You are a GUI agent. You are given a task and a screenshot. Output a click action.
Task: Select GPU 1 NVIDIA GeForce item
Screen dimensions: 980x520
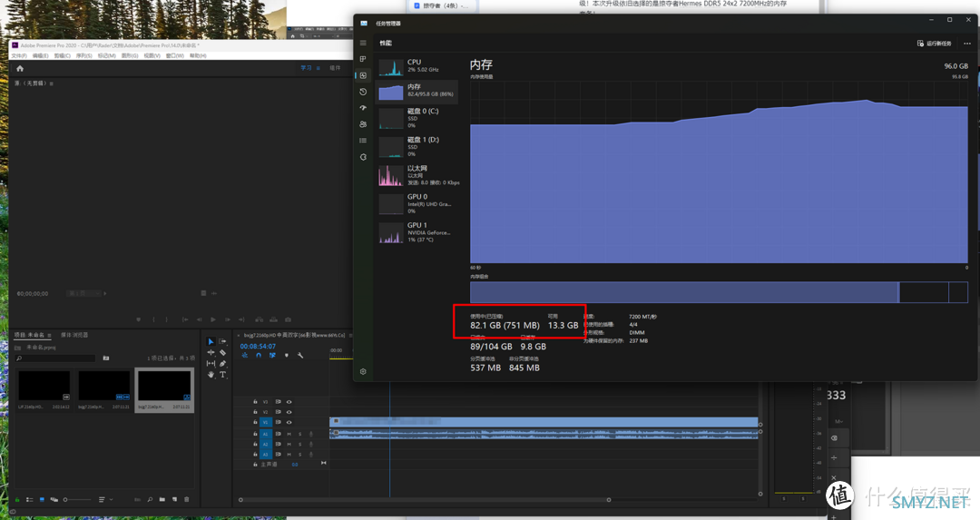click(417, 232)
